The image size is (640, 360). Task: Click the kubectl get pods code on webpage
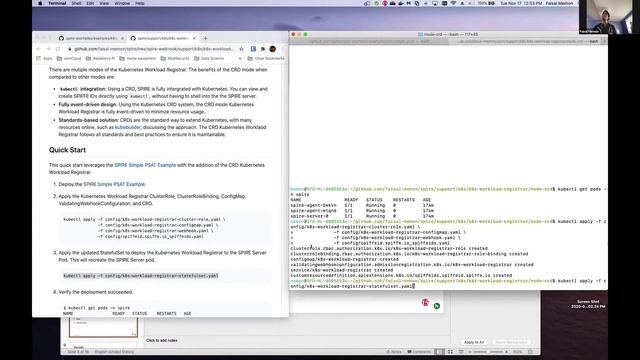click(x=97, y=308)
